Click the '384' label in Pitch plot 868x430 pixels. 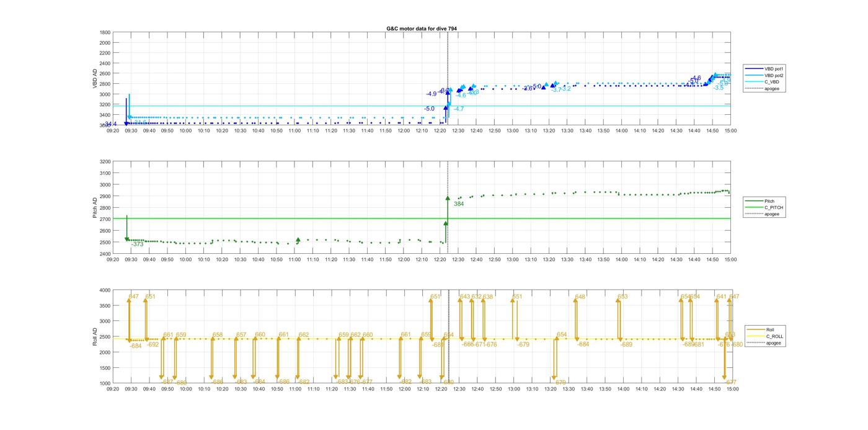pos(459,204)
